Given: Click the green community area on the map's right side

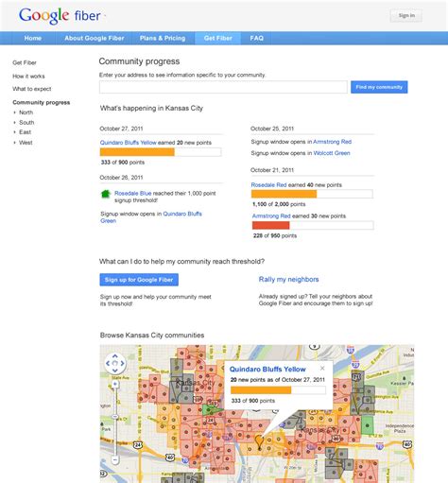Looking at the screenshot, I should [367, 425].
